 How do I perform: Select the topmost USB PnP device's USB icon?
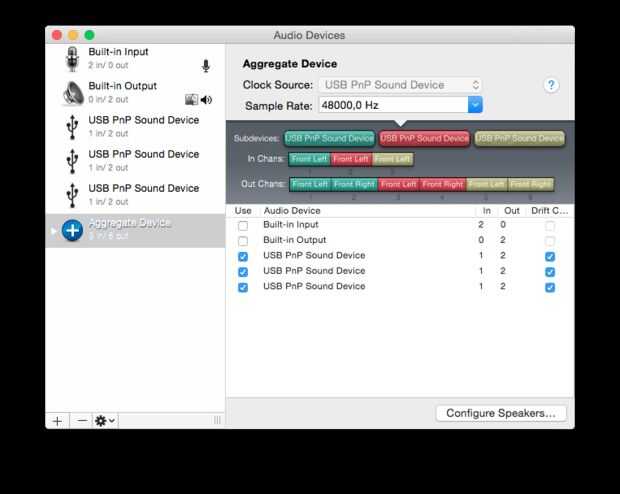tap(72, 127)
